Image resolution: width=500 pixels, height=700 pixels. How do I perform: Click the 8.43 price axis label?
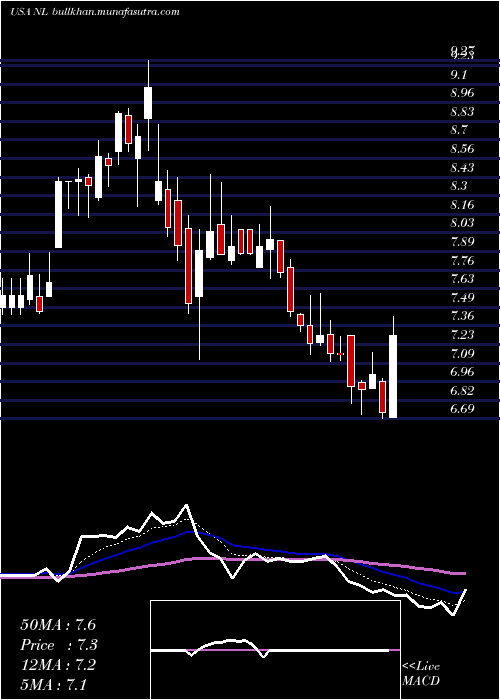click(x=462, y=167)
